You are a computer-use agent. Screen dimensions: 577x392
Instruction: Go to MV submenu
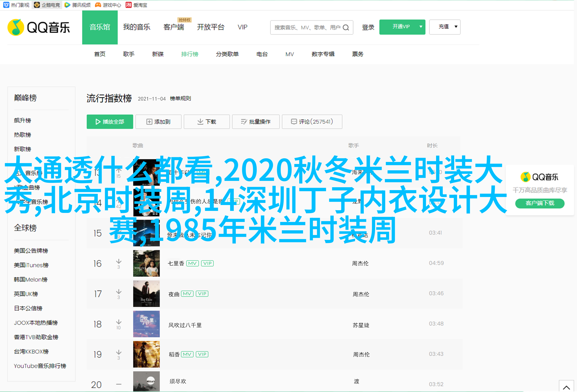(x=290, y=54)
